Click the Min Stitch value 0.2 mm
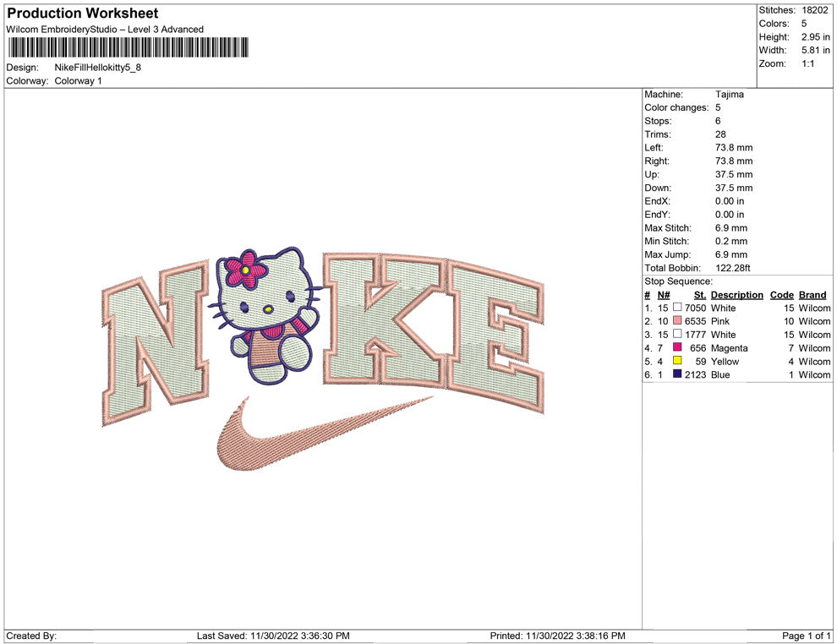837x644 pixels. (x=730, y=241)
